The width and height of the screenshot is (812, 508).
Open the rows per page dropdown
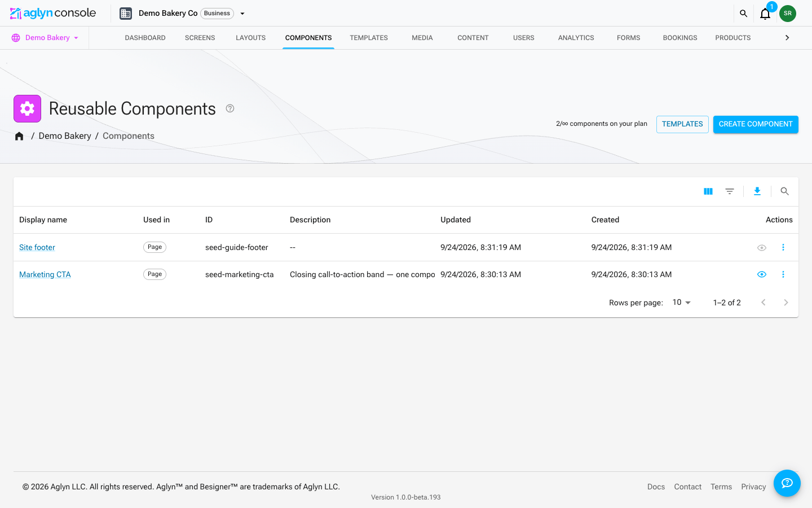point(681,303)
